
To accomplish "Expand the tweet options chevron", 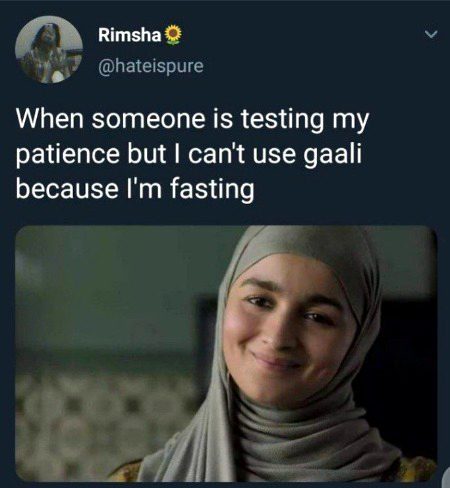I will pos(431,34).
